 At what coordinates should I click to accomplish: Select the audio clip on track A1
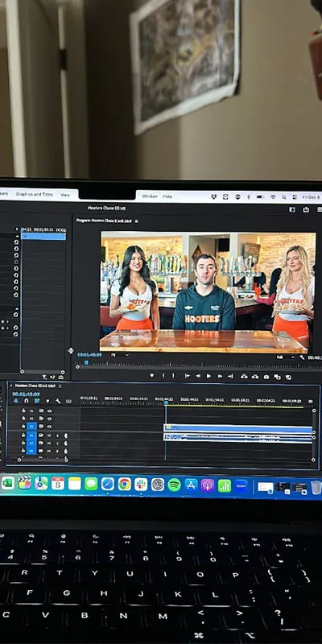pyautogui.click(x=238, y=437)
